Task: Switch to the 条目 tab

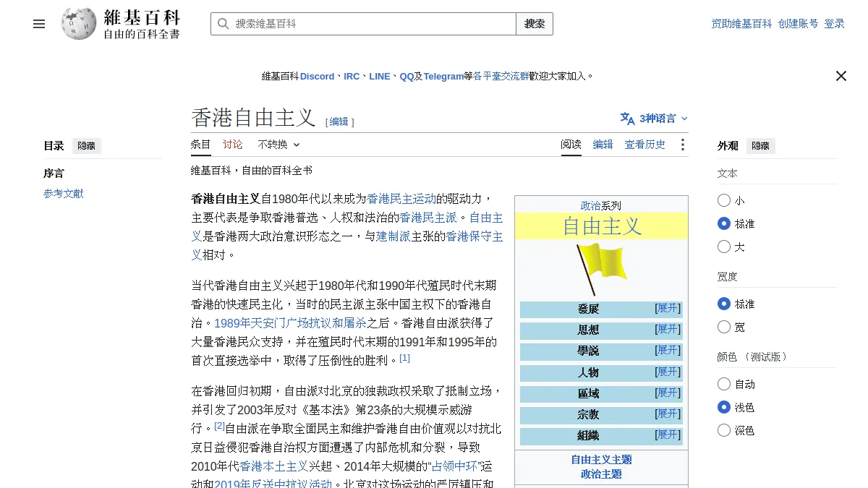Action: coord(201,145)
